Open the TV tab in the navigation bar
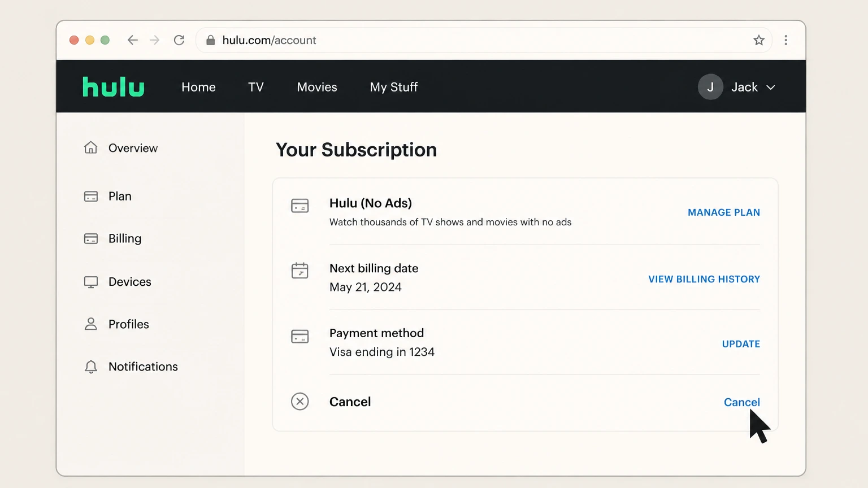The height and width of the screenshot is (488, 868). 256,87
